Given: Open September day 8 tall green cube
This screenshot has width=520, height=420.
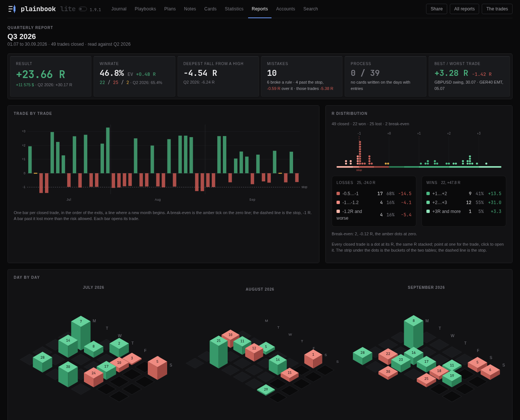Looking at the screenshot, I should [x=414, y=332].
